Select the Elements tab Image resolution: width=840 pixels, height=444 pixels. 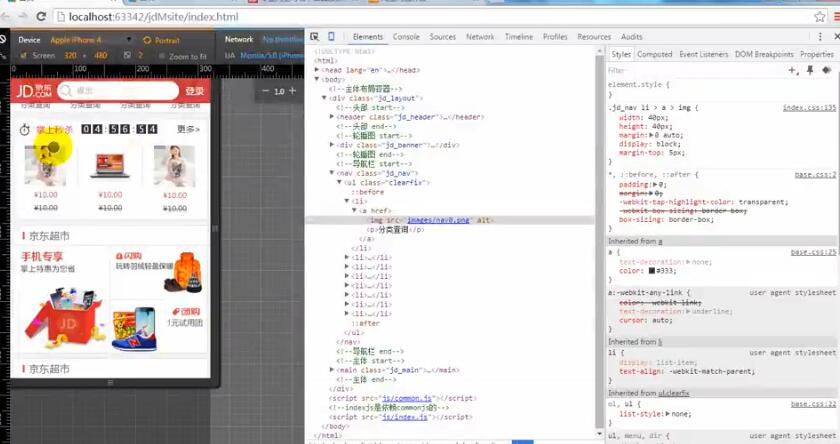(368, 36)
